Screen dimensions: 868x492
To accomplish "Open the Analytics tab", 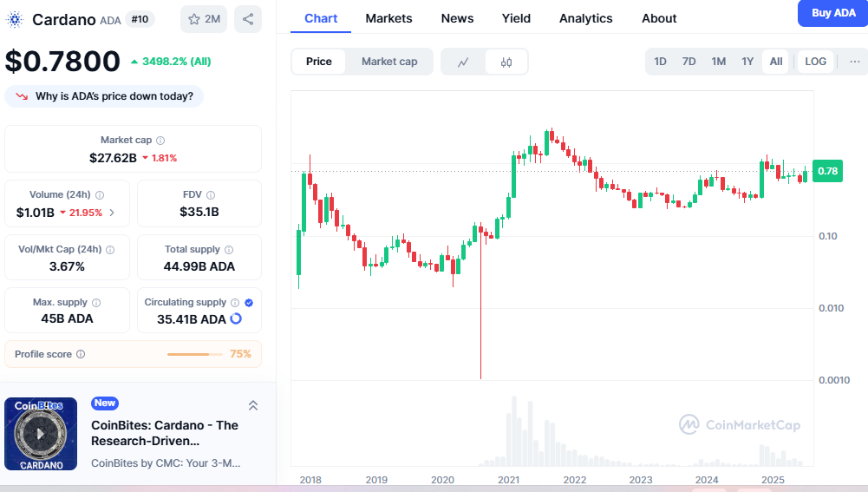I will point(585,18).
